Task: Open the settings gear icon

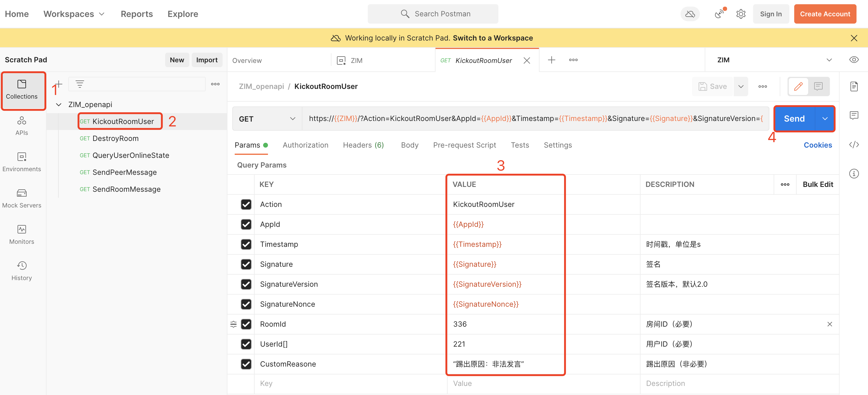Action: click(x=741, y=14)
